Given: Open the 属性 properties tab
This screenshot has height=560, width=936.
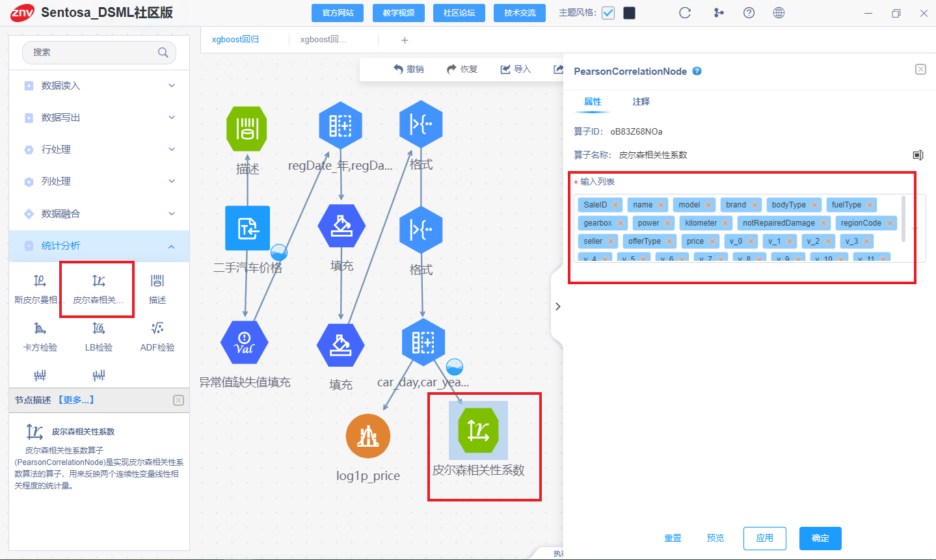Looking at the screenshot, I should [x=593, y=101].
